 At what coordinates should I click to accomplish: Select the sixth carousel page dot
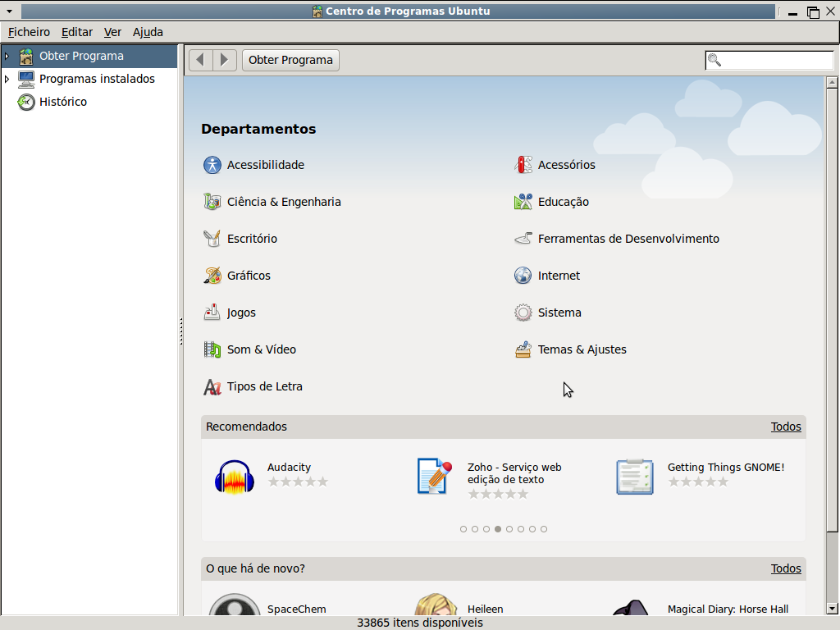[x=521, y=529]
